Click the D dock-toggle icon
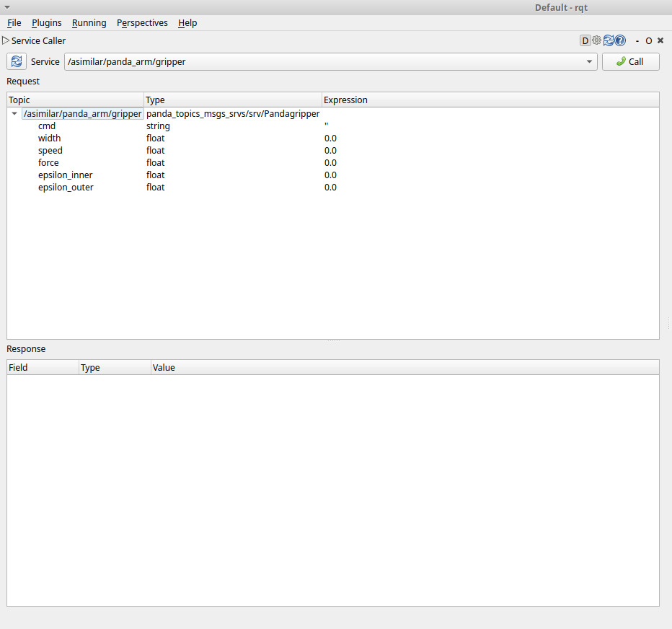 click(585, 41)
